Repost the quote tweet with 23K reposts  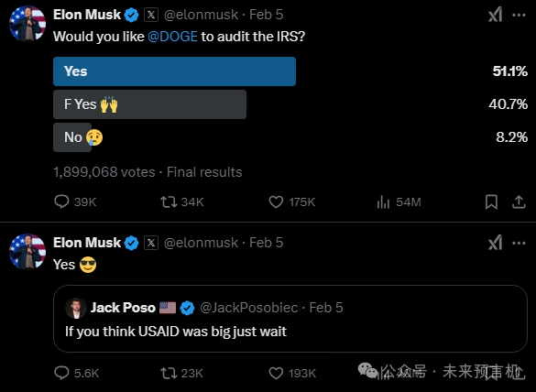[181, 373]
